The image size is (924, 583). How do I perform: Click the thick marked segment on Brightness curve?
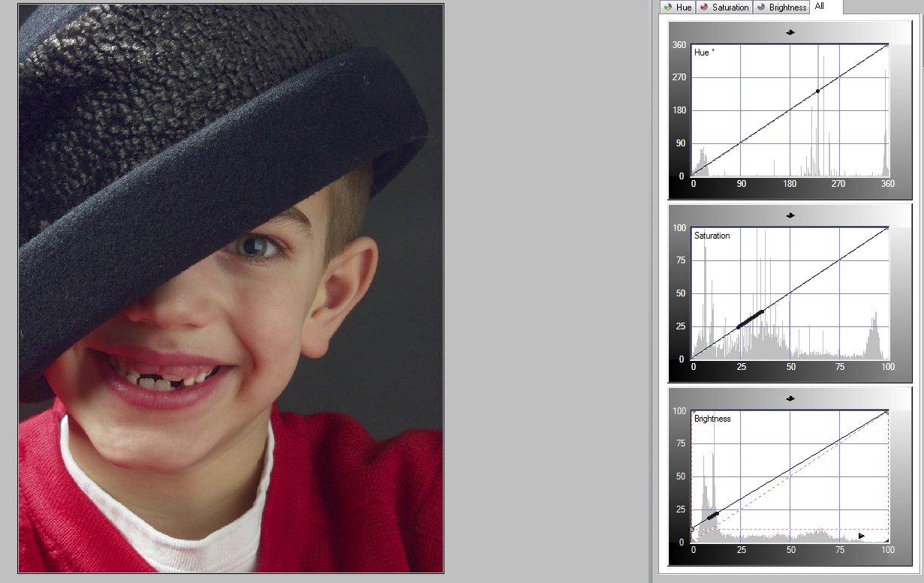coord(712,516)
